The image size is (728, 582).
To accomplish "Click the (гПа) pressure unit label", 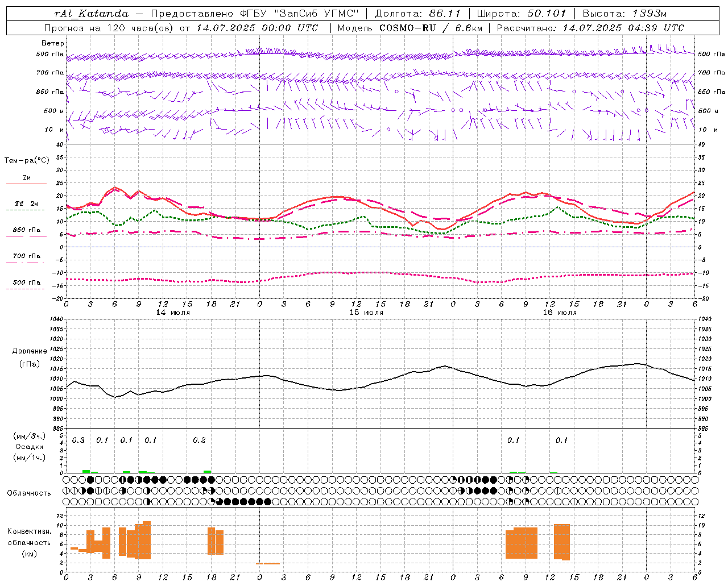I will click(x=30, y=364).
